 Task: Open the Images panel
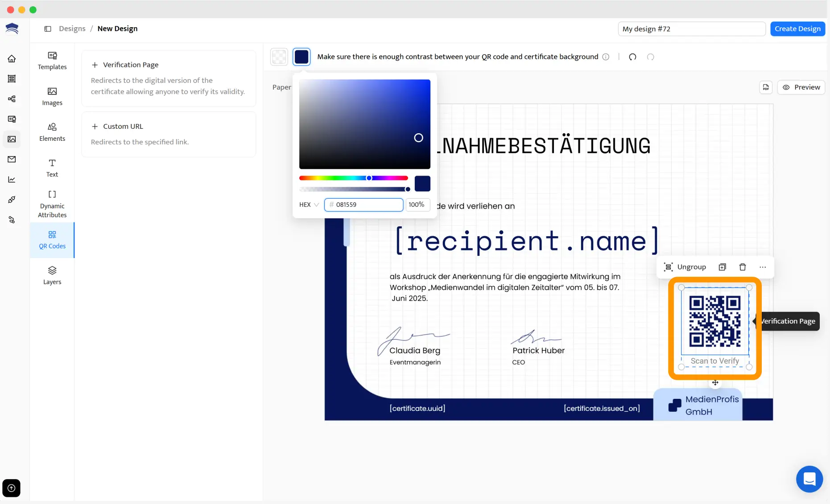point(52,97)
